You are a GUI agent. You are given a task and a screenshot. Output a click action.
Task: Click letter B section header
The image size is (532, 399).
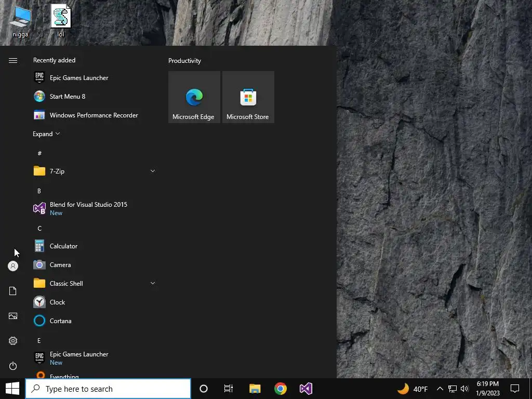(x=39, y=191)
